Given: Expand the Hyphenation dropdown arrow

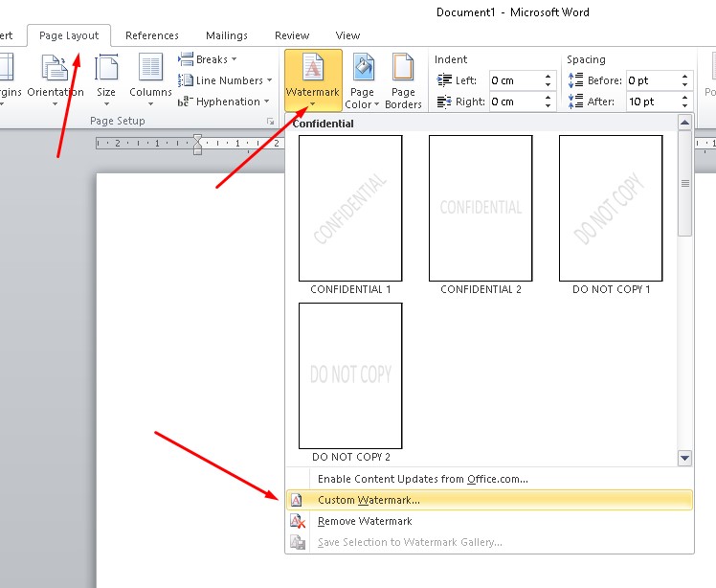Looking at the screenshot, I should 266,102.
